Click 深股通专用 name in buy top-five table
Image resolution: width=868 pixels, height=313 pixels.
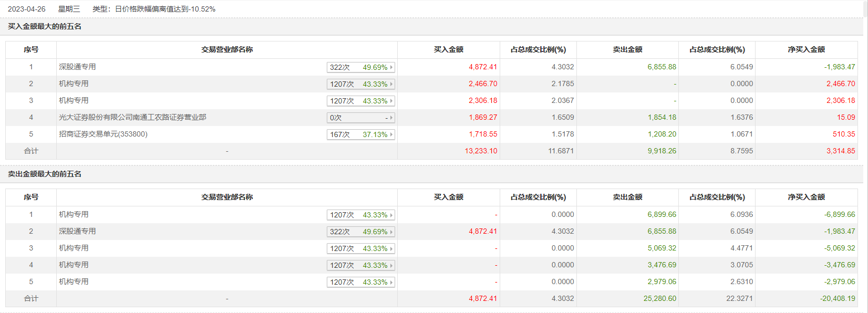click(x=77, y=67)
